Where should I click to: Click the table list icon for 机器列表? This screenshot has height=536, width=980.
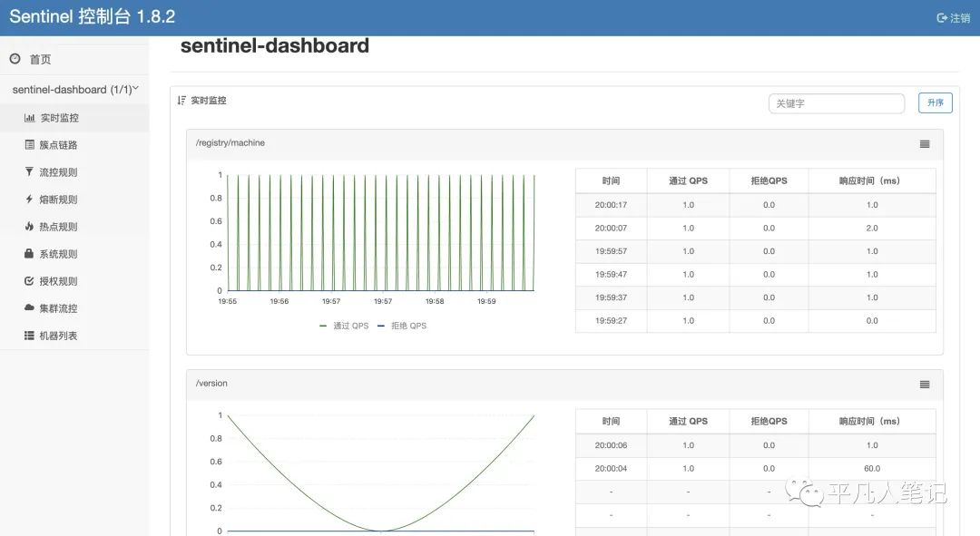[x=29, y=336]
